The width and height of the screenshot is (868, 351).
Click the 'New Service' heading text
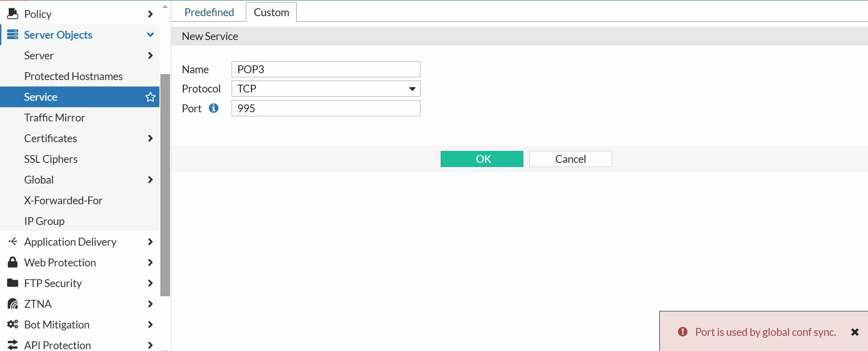click(210, 36)
